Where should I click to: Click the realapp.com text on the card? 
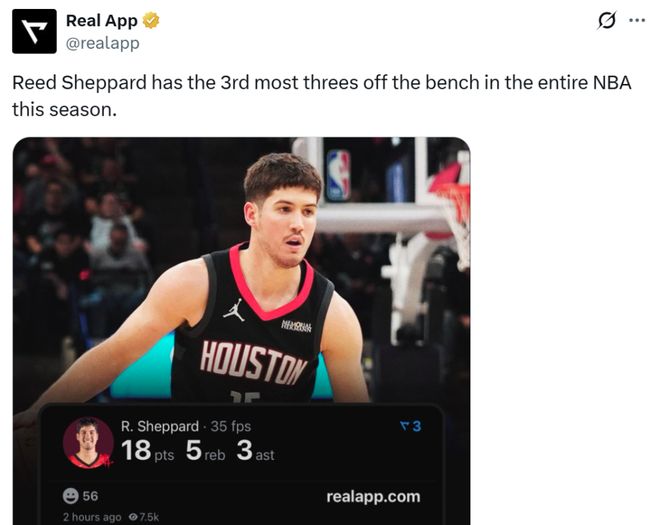(373, 496)
